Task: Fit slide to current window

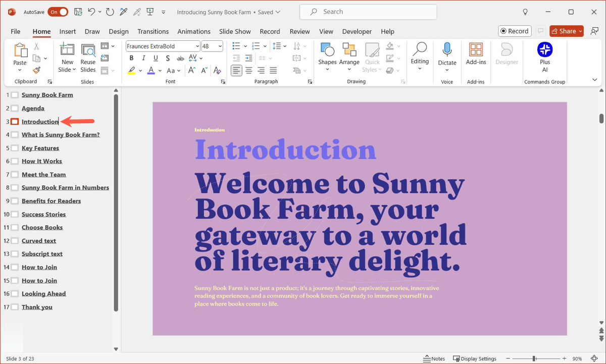Action: pos(594,358)
